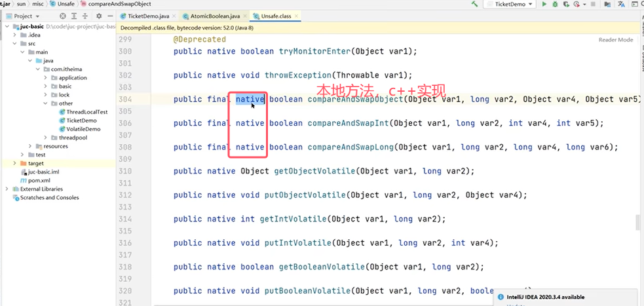Expand the threadpool package
The width and height of the screenshot is (644, 306).
click(x=45, y=138)
